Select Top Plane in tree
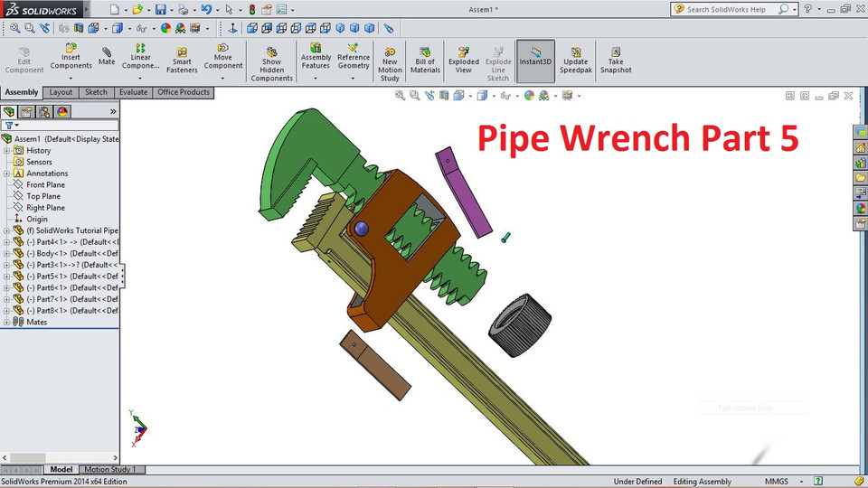This screenshot has height=488, width=868. (43, 196)
